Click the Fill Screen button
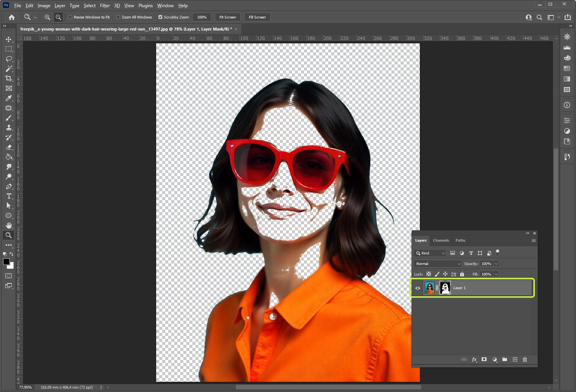 (257, 17)
